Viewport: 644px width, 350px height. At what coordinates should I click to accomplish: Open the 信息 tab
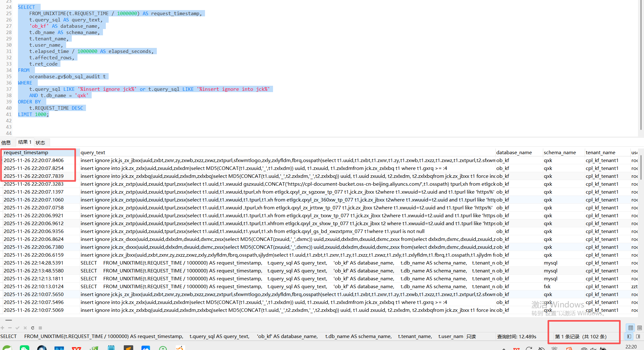(x=6, y=143)
